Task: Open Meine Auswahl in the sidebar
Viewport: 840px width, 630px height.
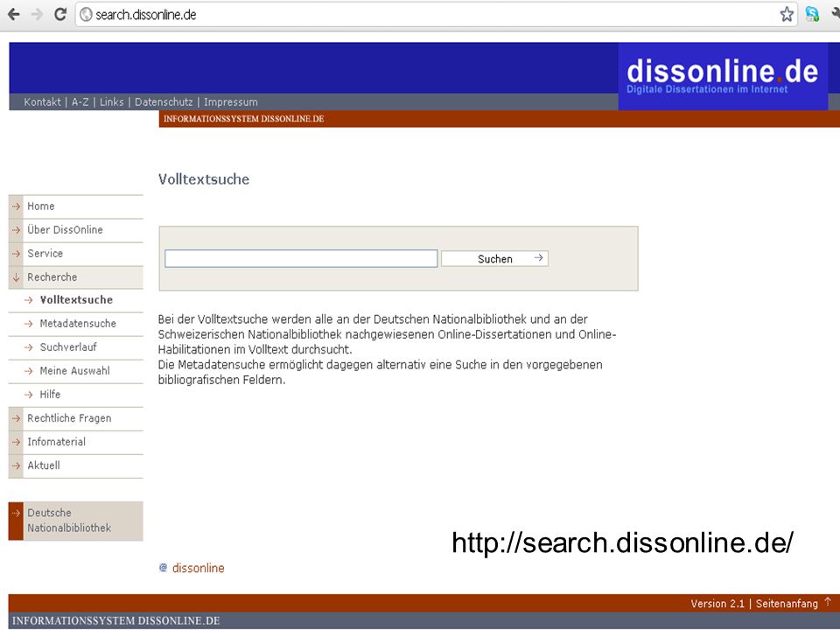Action: point(74,371)
